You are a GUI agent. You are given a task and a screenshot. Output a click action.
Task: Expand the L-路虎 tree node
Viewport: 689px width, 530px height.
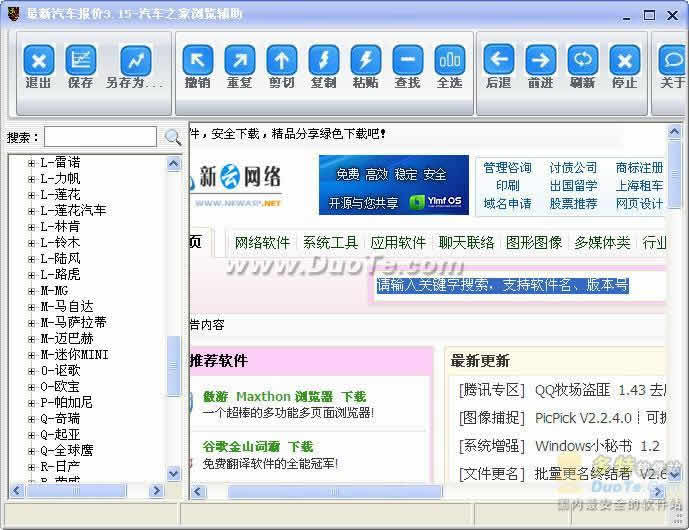pyautogui.click(x=31, y=275)
